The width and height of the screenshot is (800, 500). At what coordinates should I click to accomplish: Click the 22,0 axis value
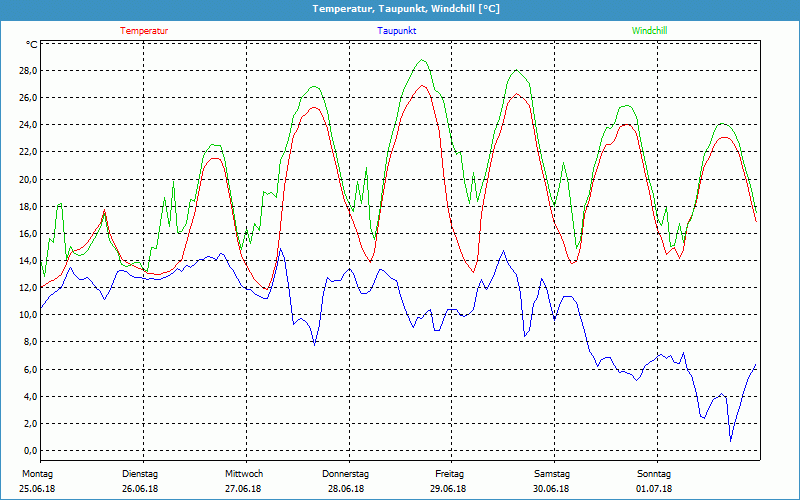(28, 152)
